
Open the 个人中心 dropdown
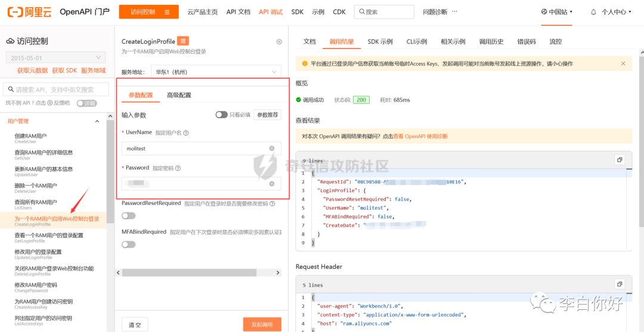tap(615, 12)
